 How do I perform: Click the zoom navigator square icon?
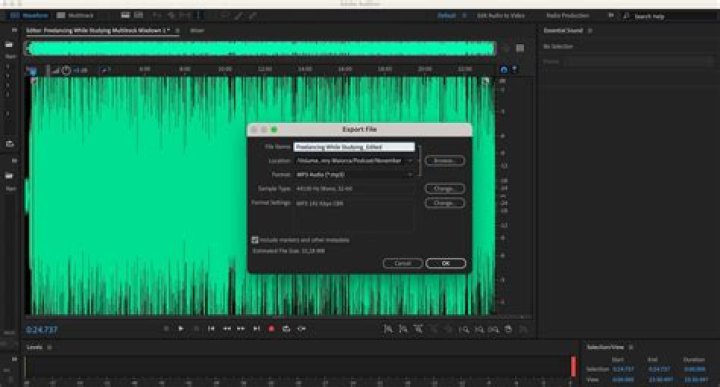[x=520, y=48]
